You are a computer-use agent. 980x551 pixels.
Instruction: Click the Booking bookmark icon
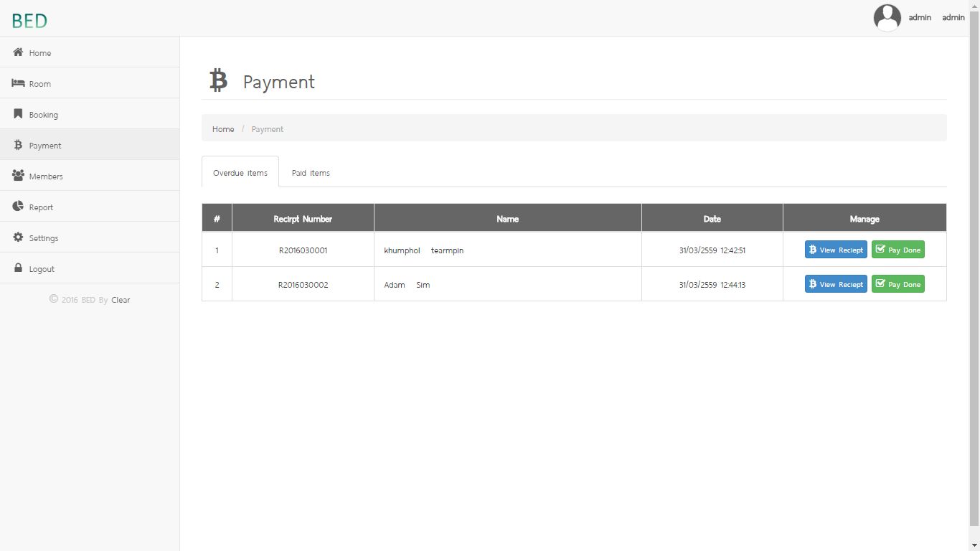click(18, 114)
